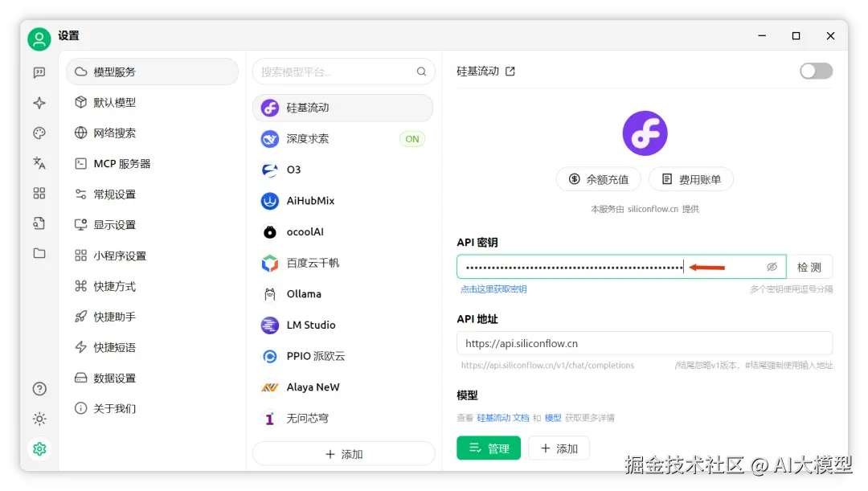Click the help question mark icon
This screenshot has width=868, height=491.
(x=39, y=389)
